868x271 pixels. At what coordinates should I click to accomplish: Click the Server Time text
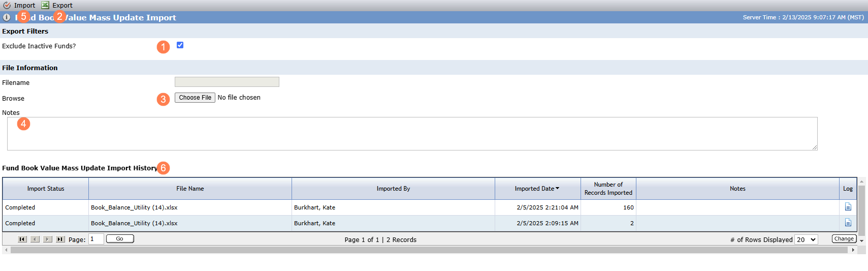[x=803, y=17]
